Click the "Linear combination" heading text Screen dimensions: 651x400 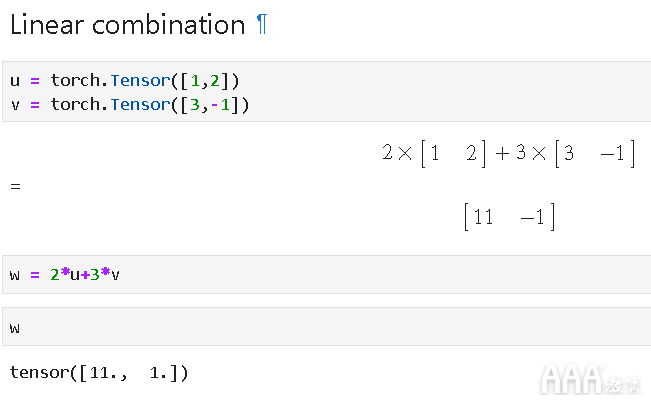(127, 25)
